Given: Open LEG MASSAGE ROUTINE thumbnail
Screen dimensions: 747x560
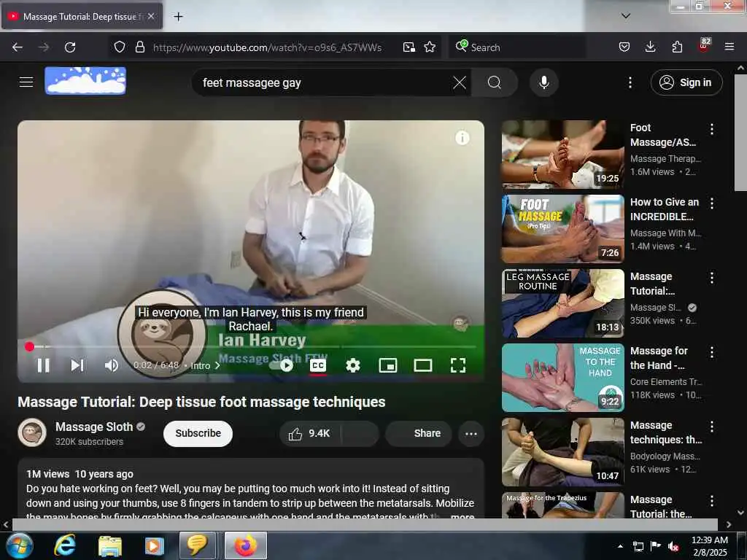Looking at the screenshot, I should click(562, 303).
